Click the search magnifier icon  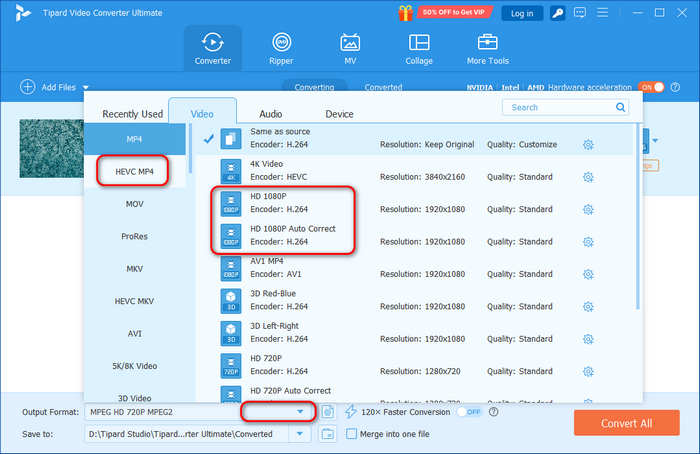click(620, 107)
